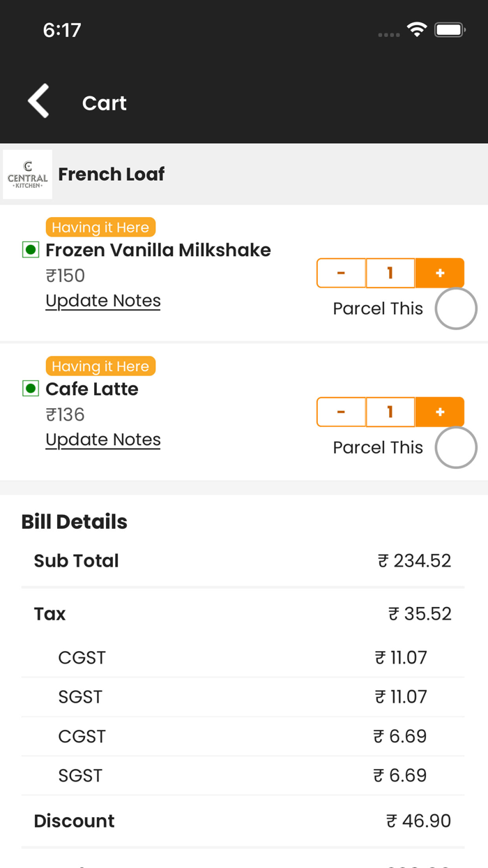Enable Parcel This for Frozen Vanilla Milkshake
This screenshot has height=868, width=488.
point(456,308)
